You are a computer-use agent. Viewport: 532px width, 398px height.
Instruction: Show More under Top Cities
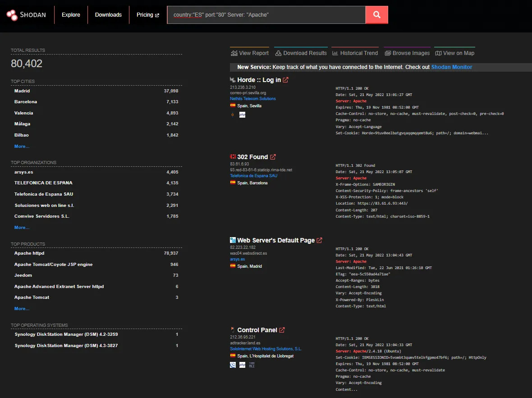22,146
